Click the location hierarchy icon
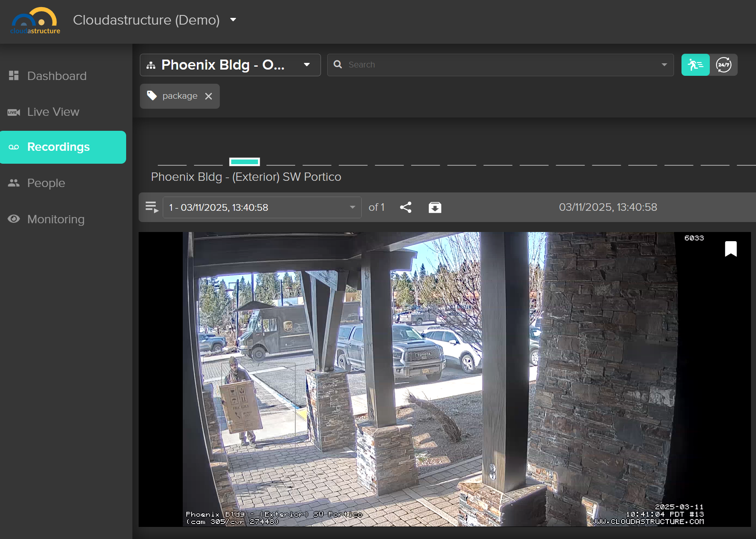The height and width of the screenshot is (539, 756). [x=151, y=65]
